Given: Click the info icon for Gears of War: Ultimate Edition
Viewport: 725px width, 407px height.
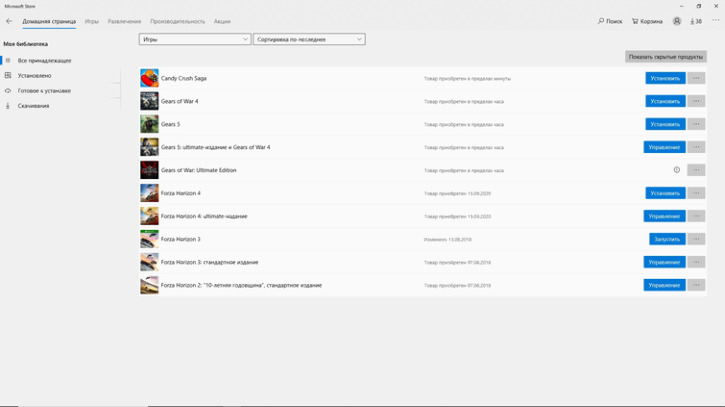Looking at the screenshot, I should (676, 170).
